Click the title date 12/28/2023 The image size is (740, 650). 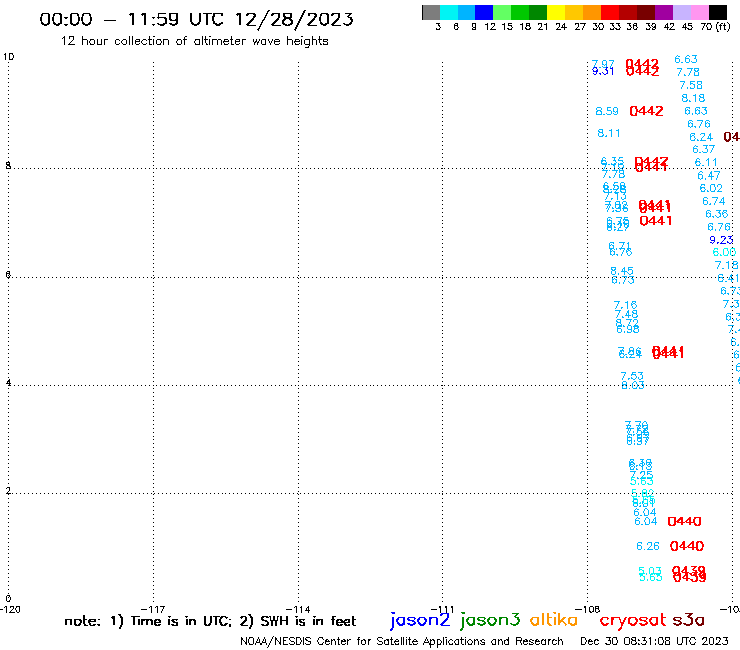294,19
